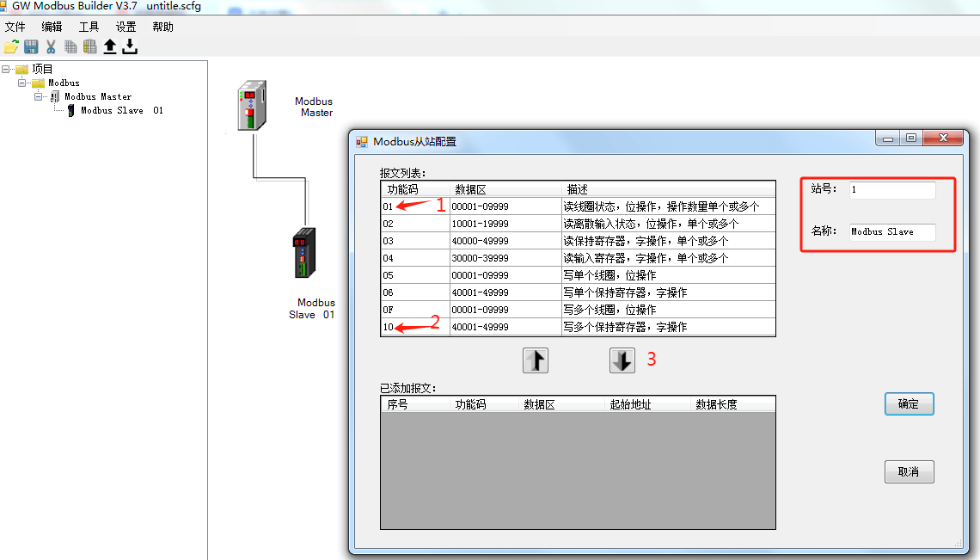This screenshot has height=560, width=980.
Task: Select the Modbus folder label in tree
Action: [64, 83]
